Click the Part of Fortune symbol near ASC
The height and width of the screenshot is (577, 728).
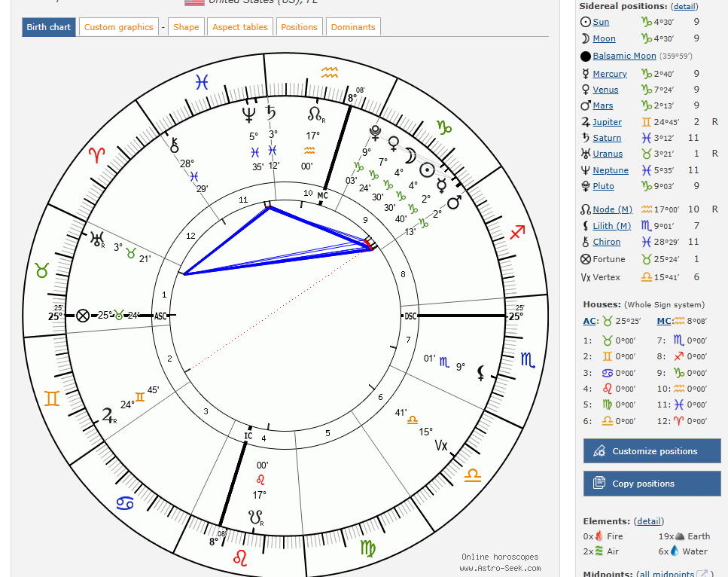tap(83, 316)
